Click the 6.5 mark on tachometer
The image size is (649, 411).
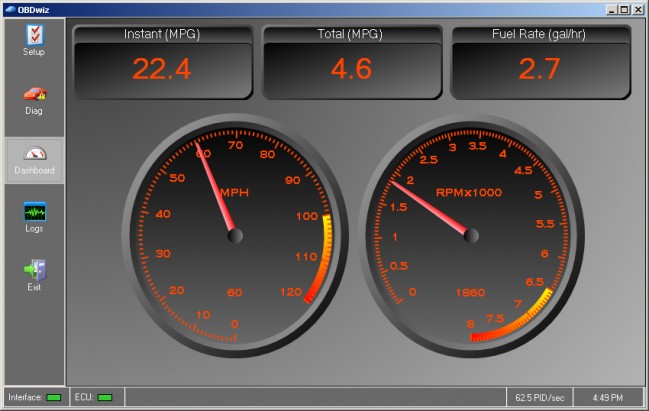point(534,282)
